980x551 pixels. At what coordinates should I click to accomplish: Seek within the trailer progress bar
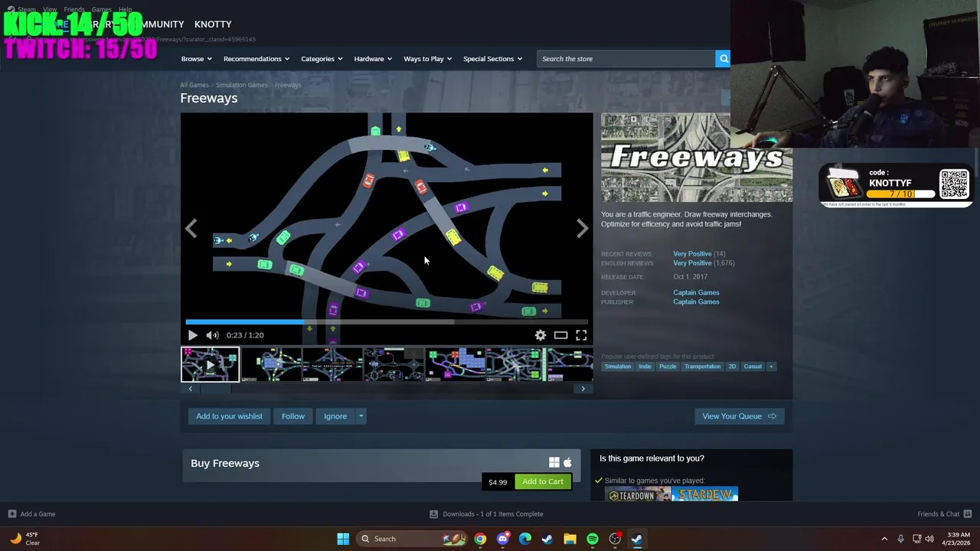387,322
